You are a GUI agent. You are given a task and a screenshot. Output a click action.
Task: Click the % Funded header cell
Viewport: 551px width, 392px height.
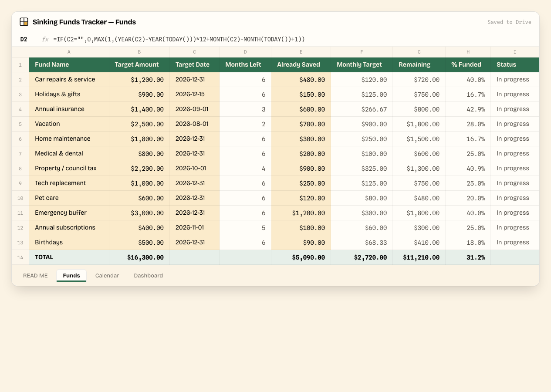468,65
